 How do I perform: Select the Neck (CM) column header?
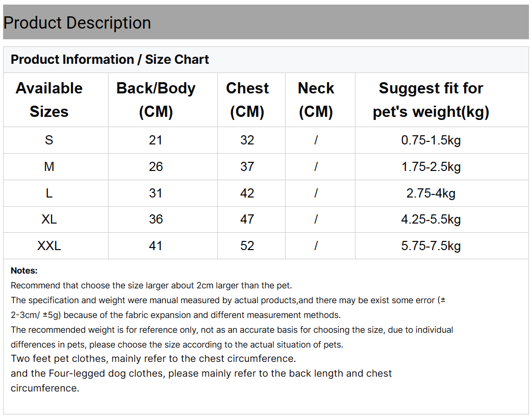316,100
